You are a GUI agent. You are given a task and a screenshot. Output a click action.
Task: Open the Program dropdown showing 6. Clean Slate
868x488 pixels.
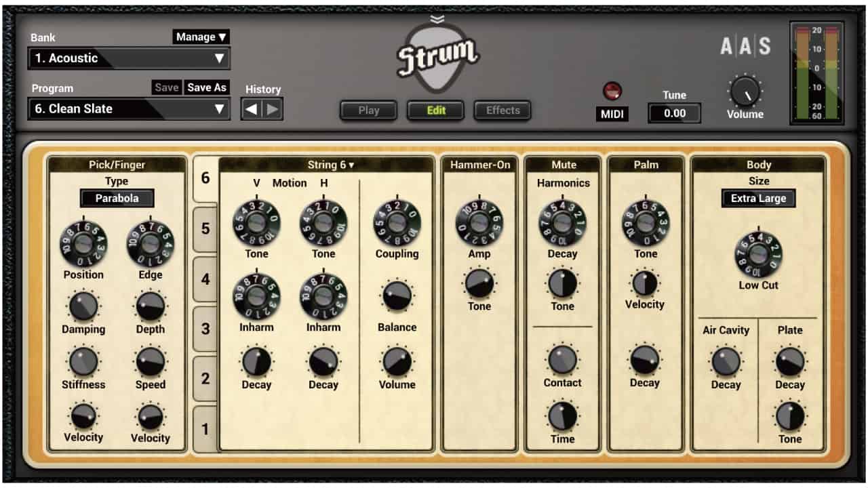coord(129,108)
